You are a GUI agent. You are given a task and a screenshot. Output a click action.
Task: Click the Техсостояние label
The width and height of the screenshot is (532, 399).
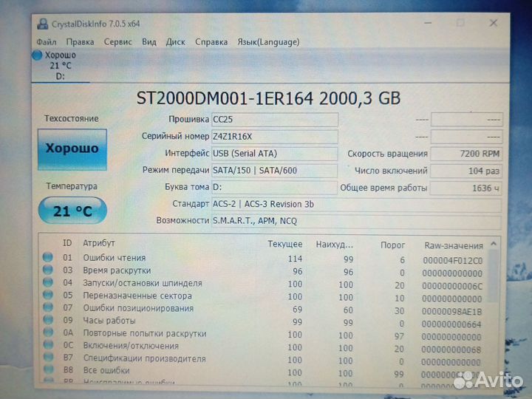tap(72, 118)
